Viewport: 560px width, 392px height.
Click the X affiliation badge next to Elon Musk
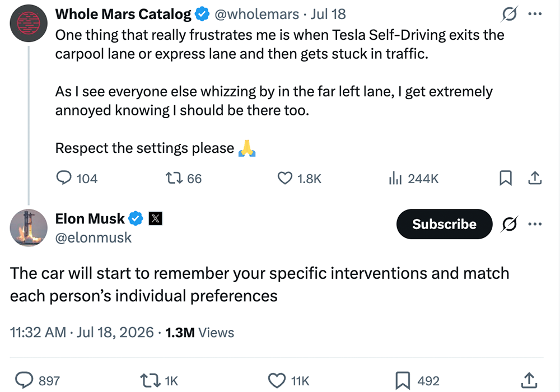155,218
